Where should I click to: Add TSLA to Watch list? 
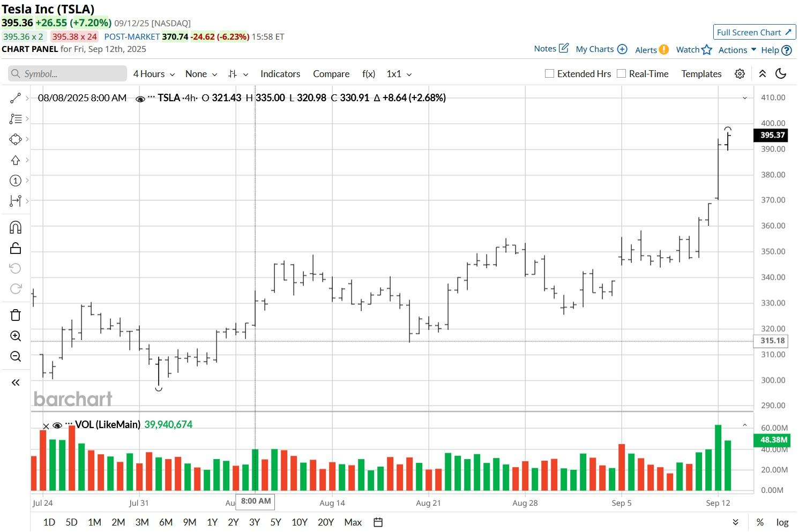pyautogui.click(x=694, y=50)
